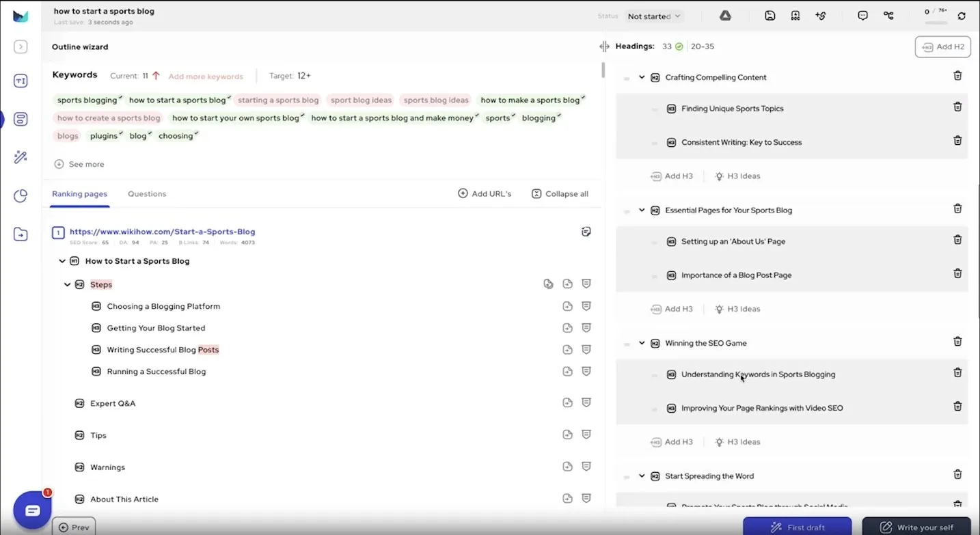Click the app logo in sidebar

(21, 16)
